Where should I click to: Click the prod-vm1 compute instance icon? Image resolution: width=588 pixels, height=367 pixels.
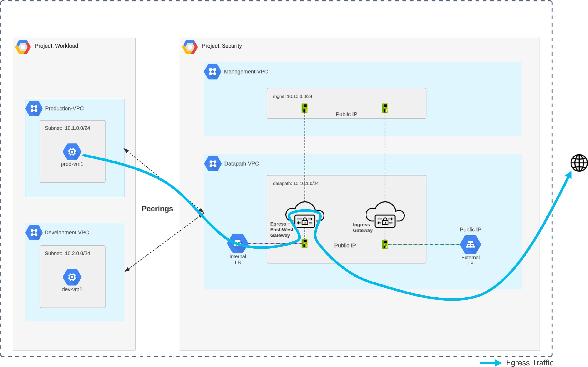(72, 152)
